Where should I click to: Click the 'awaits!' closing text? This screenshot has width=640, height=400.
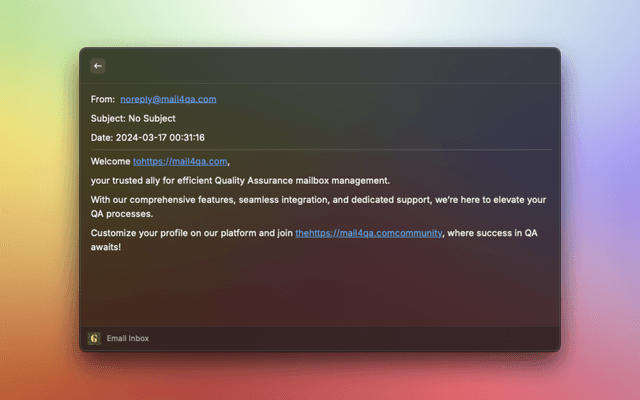click(x=106, y=246)
